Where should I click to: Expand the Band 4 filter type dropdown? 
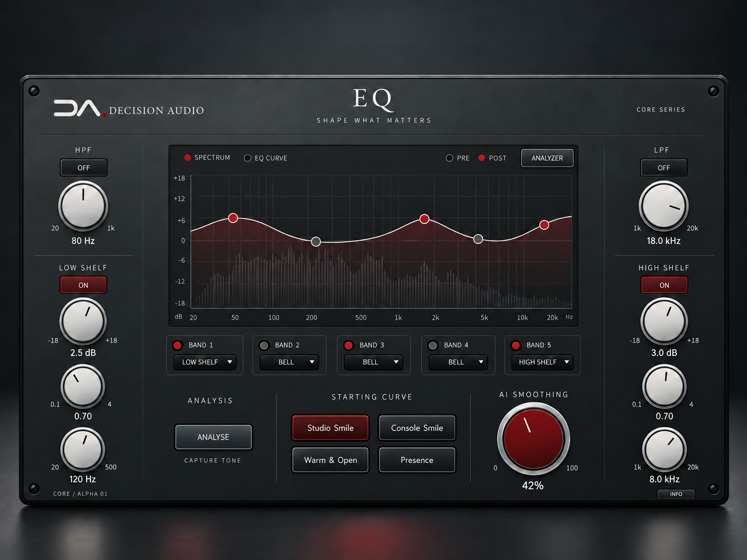pyautogui.click(x=458, y=362)
